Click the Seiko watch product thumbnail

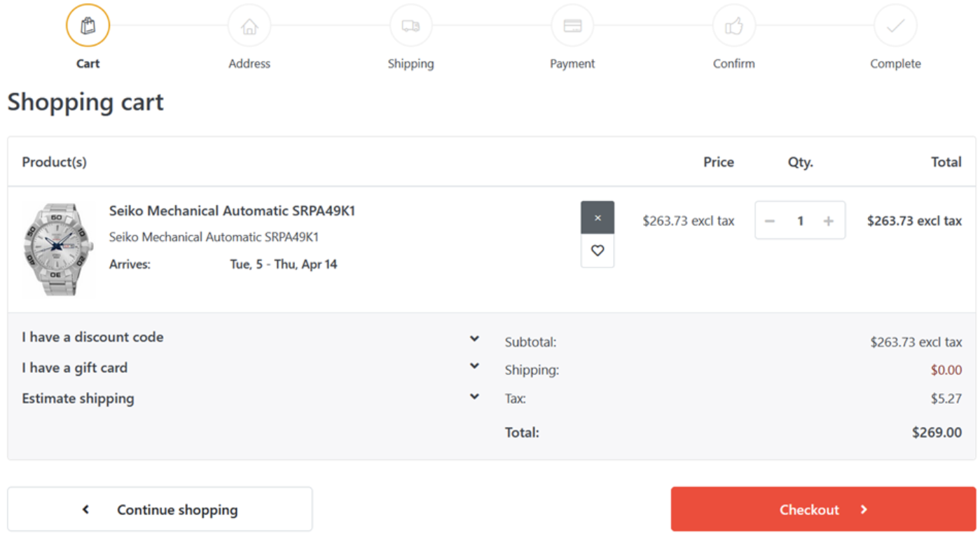coord(58,249)
